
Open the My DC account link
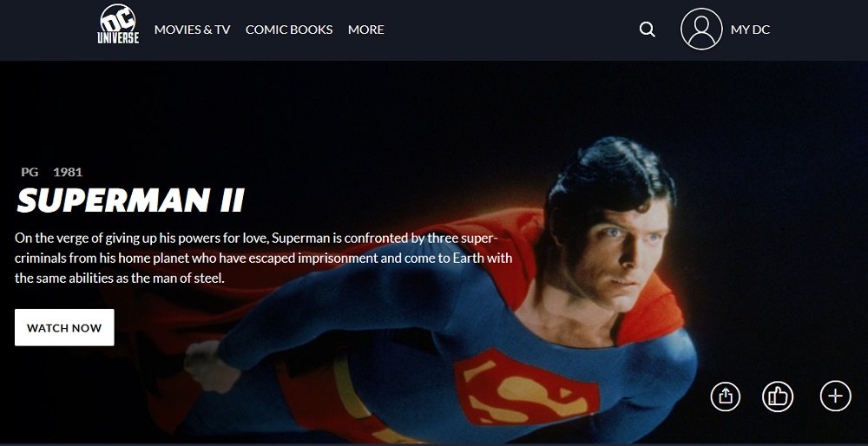coord(750,30)
